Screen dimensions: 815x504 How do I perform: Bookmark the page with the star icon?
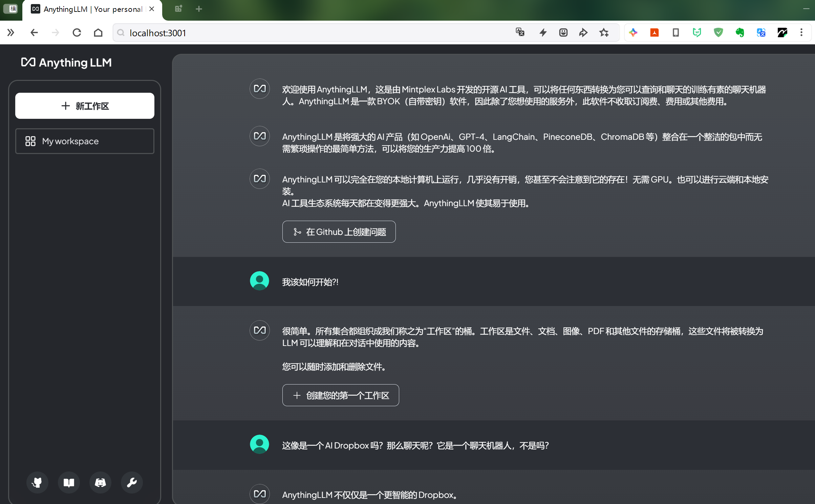(604, 32)
